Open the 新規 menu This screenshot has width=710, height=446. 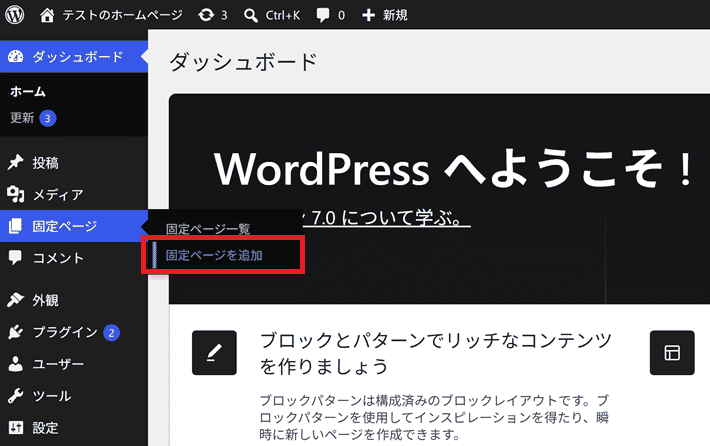tap(395, 15)
